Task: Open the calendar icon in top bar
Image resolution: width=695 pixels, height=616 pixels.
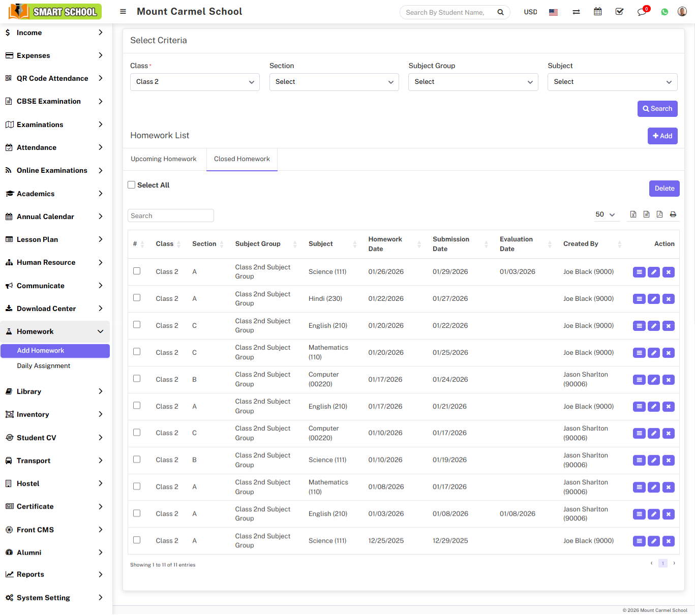Action: coord(598,12)
